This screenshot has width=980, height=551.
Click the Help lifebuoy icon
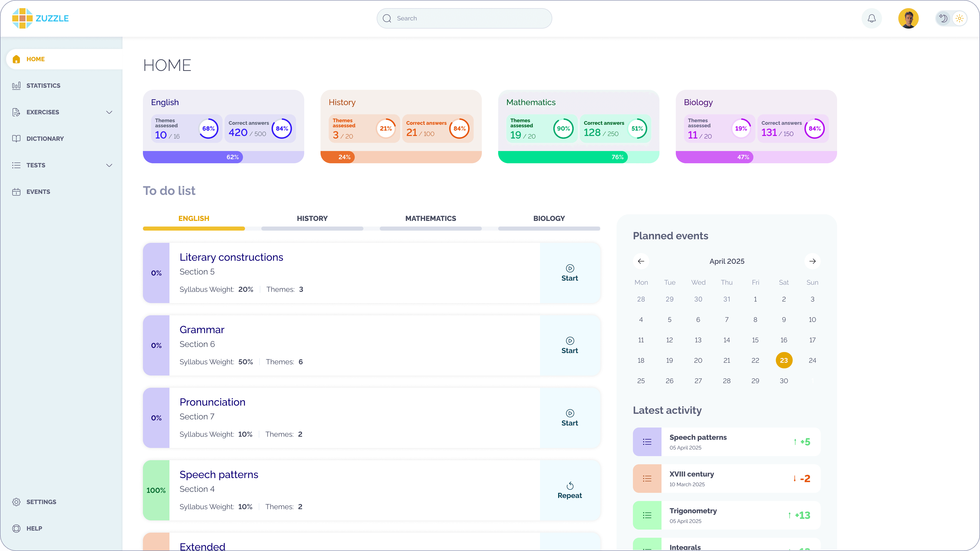[x=16, y=529]
